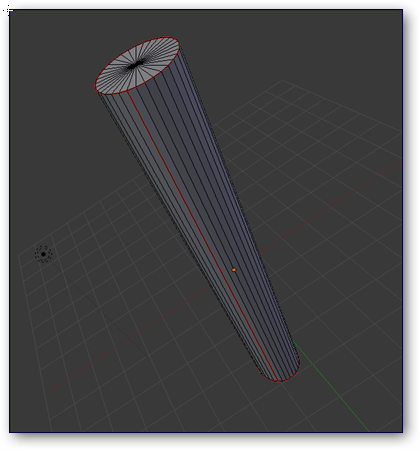This screenshot has height=450, width=420.
Task: Select the lamp object with dashed circle
Action: pyautogui.click(x=43, y=254)
